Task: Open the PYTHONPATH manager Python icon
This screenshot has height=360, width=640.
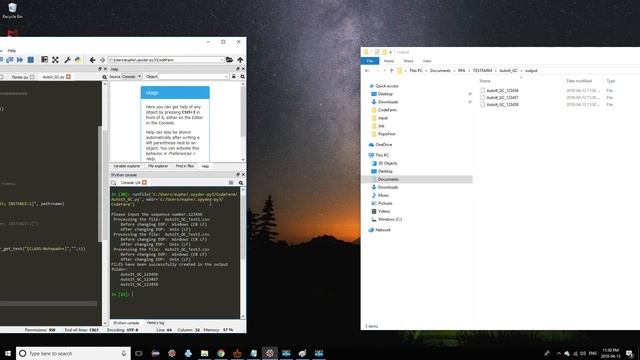Action: [78, 60]
